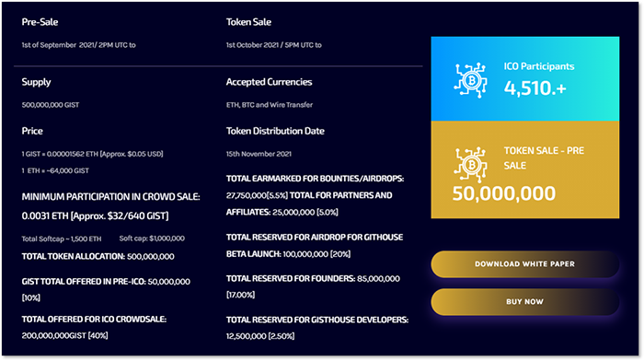Click the Total Reserved for Founders line

(313, 286)
